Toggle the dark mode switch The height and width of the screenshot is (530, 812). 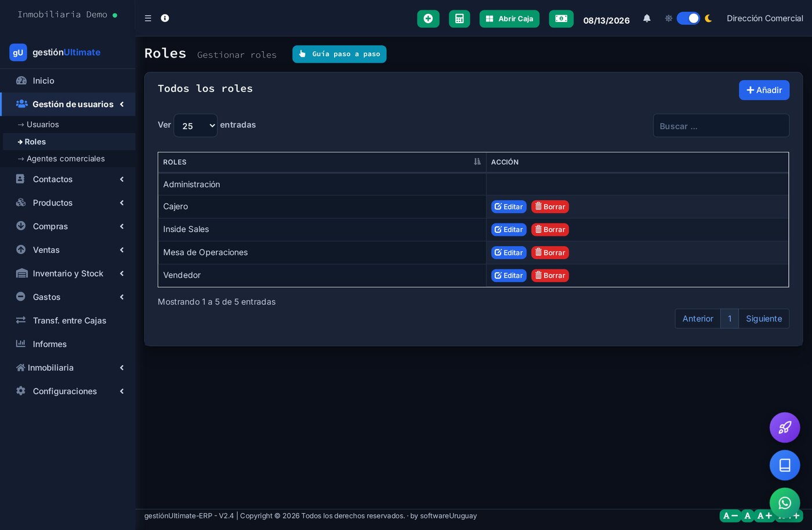click(688, 19)
